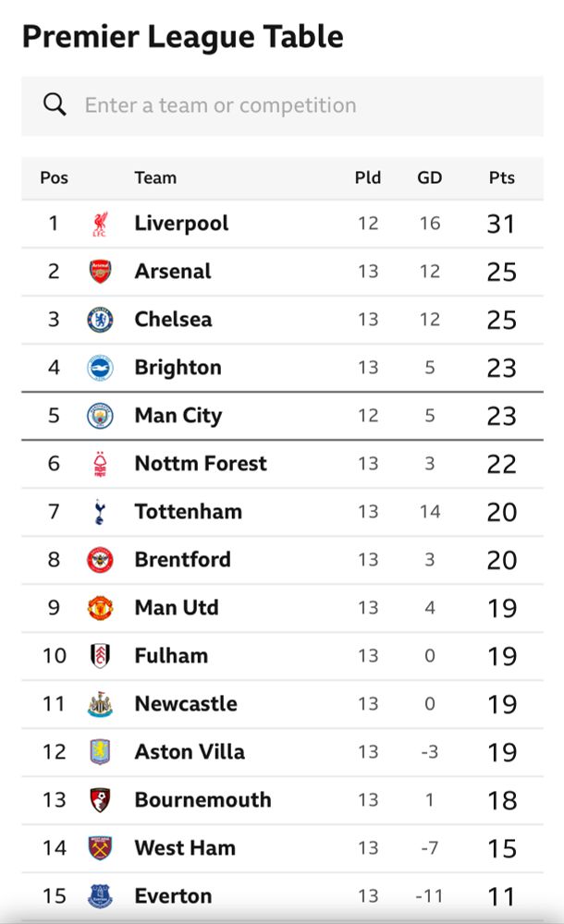This screenshot has width=564, height=924.
Task: Click the Brighton club badge
Action: tap(100, 368)
